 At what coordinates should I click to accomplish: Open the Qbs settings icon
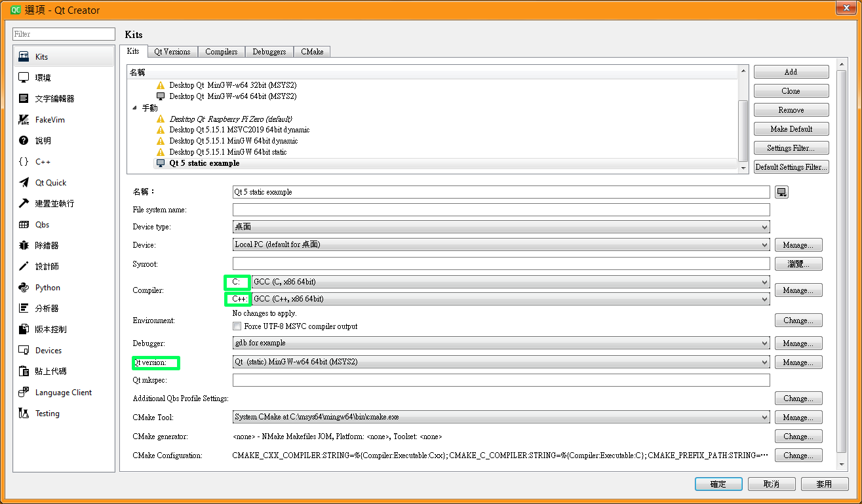click(x=24, y=225)
